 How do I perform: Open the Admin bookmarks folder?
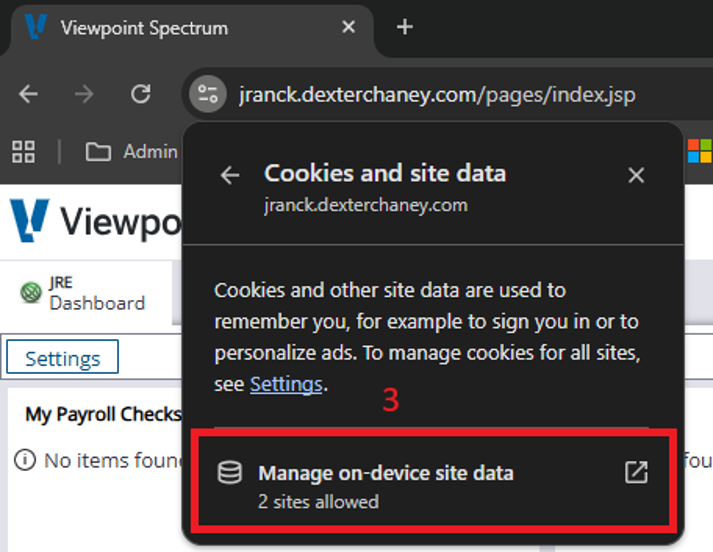point(131,151)
